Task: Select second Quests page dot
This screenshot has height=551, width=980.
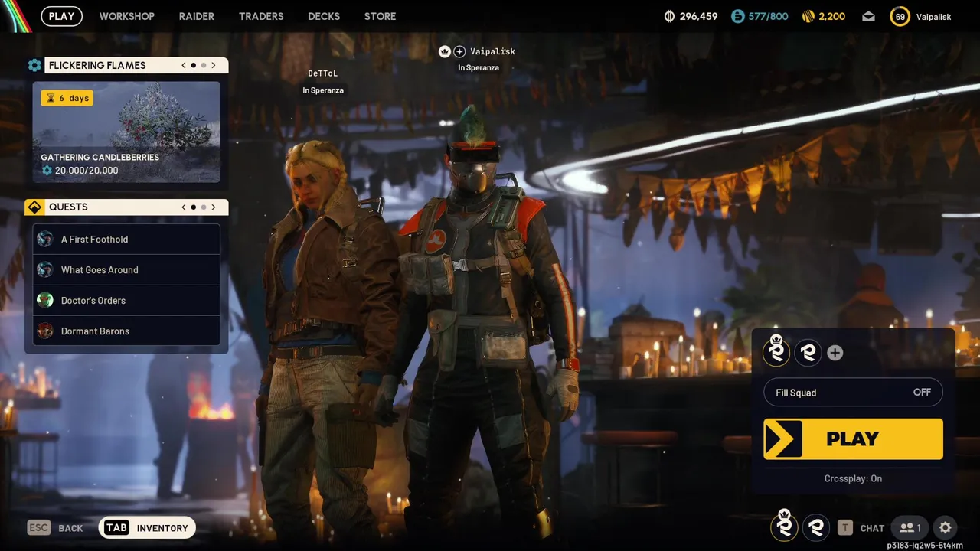Action: coord(203,207)
